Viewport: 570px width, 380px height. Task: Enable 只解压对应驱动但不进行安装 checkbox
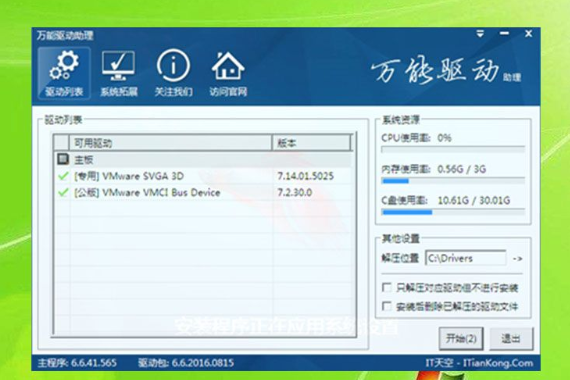[386, 287]
